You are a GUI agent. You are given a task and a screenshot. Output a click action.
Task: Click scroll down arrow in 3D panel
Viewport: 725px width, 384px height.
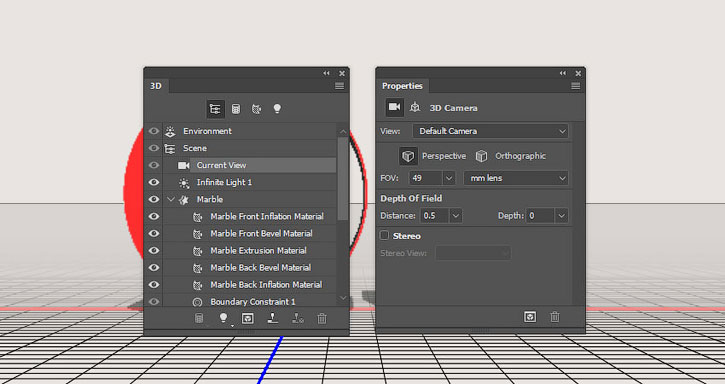pyautogui.click(x=343, y=298)
